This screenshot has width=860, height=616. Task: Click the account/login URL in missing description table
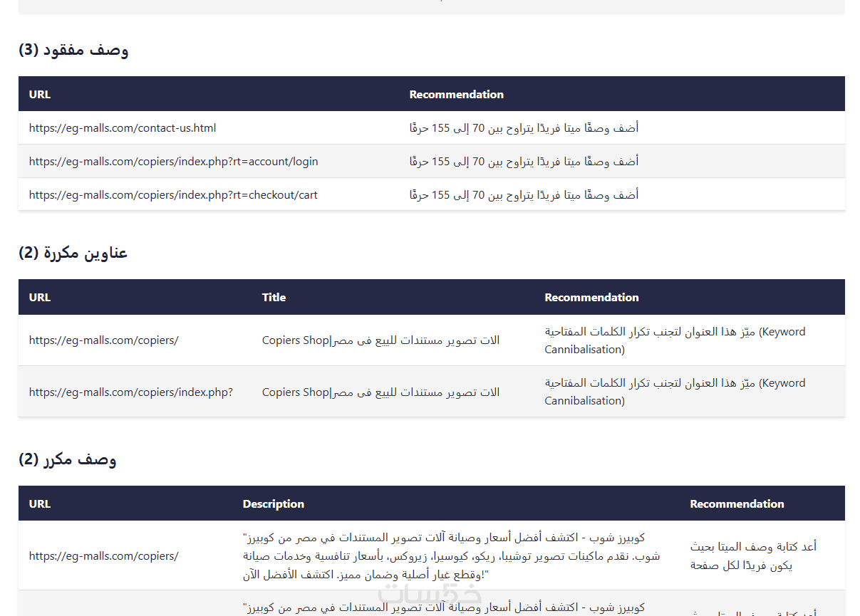(x=174, y=162)
